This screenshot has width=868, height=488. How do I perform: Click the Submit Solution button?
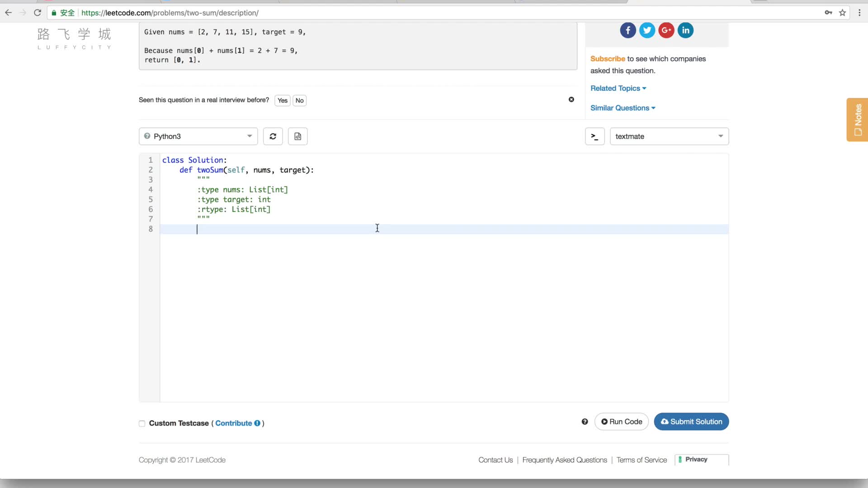pyautogui.click(x=691, y=422)
